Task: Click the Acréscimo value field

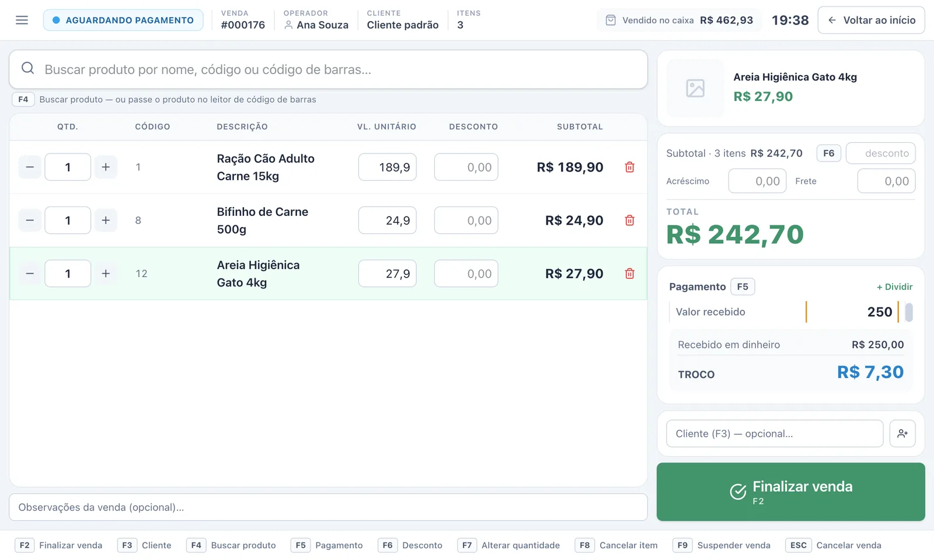Action: tap(757, 181)
